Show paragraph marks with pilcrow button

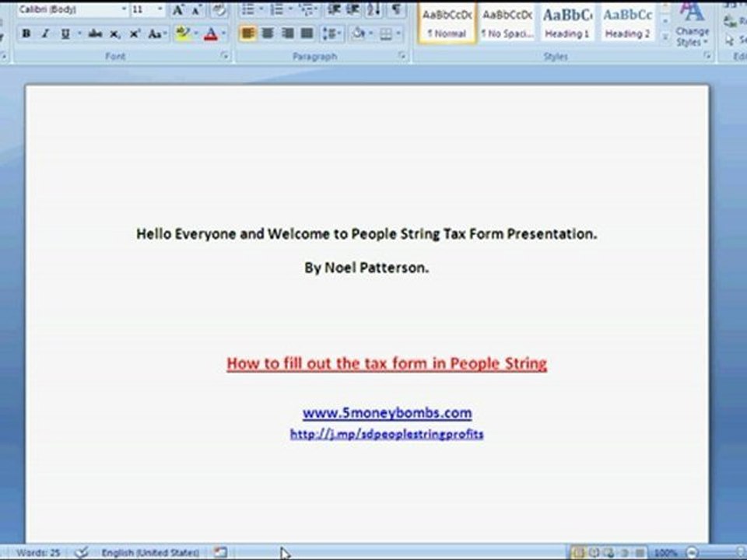pos(396,9)
